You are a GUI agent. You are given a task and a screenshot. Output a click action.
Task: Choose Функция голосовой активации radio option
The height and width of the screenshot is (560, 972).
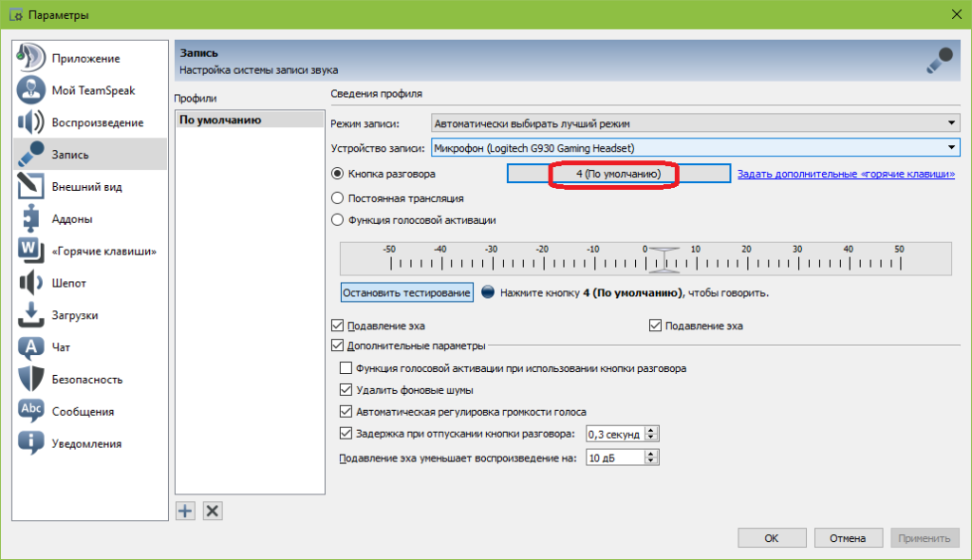click(337, 220)
